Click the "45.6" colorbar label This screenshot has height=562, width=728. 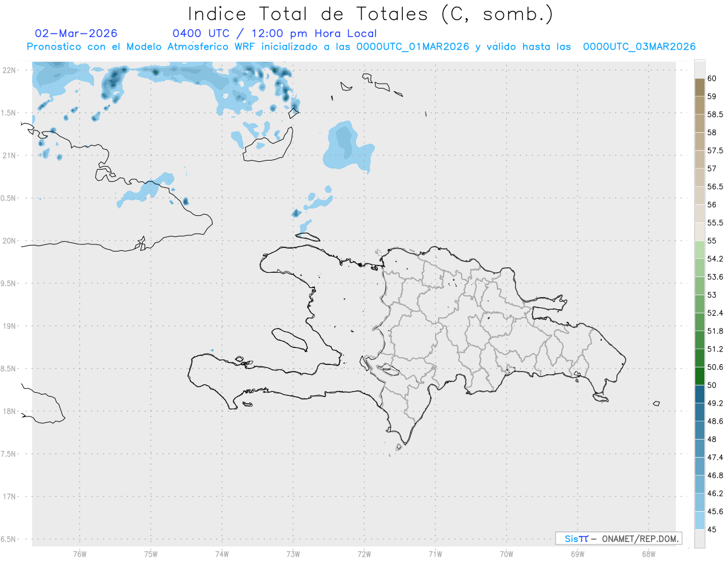pos(715,511)
